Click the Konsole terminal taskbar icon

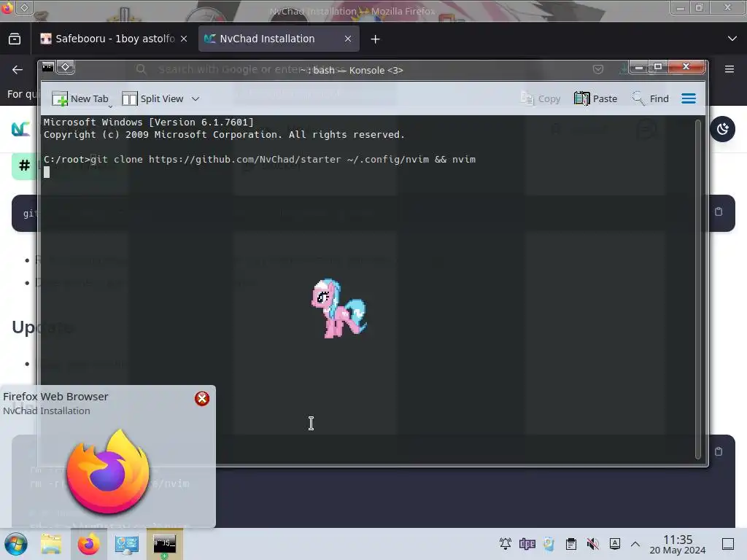click(164, 544)
